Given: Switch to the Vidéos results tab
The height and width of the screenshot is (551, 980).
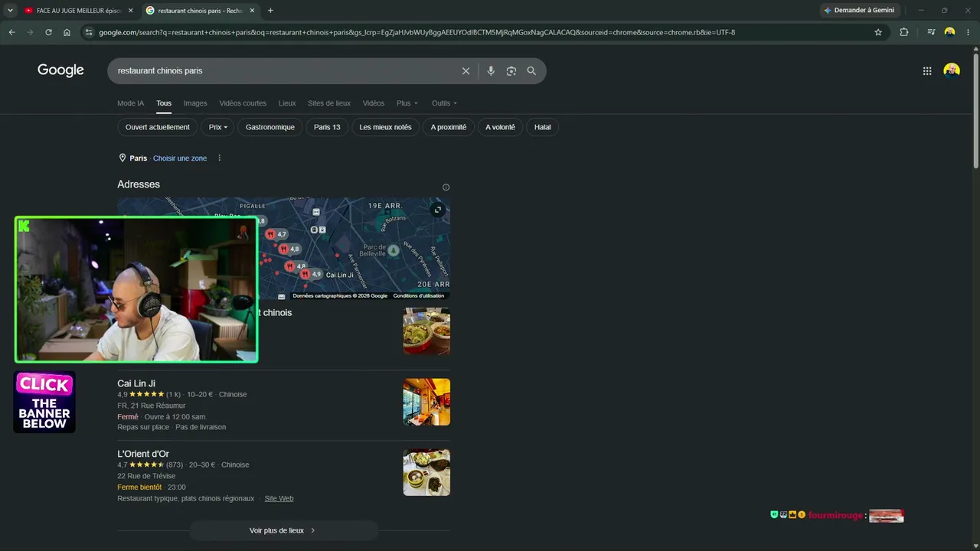Looking at the screenshot, I should (374, 103).
